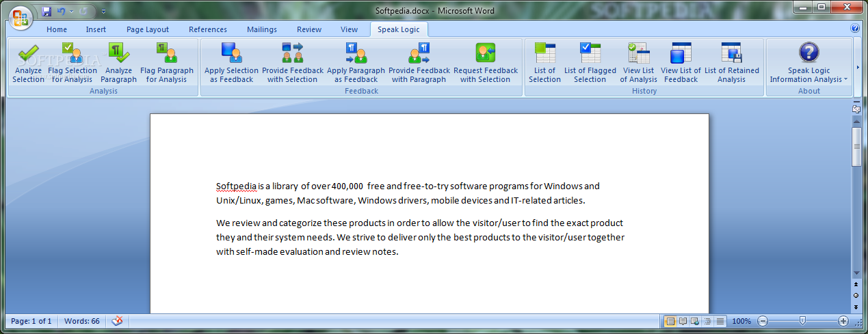Viewport: 868px width, 334px height.
Task: Open Speak Logic Information Analysis dropdown
Action: coord(808,63)
